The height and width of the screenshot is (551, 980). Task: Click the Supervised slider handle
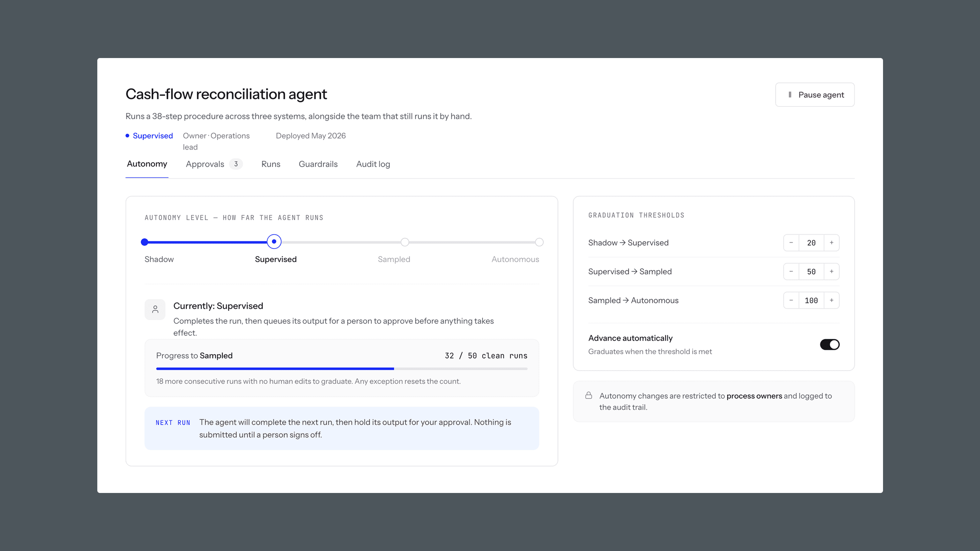pyautogui.click(x=274, y=241)
